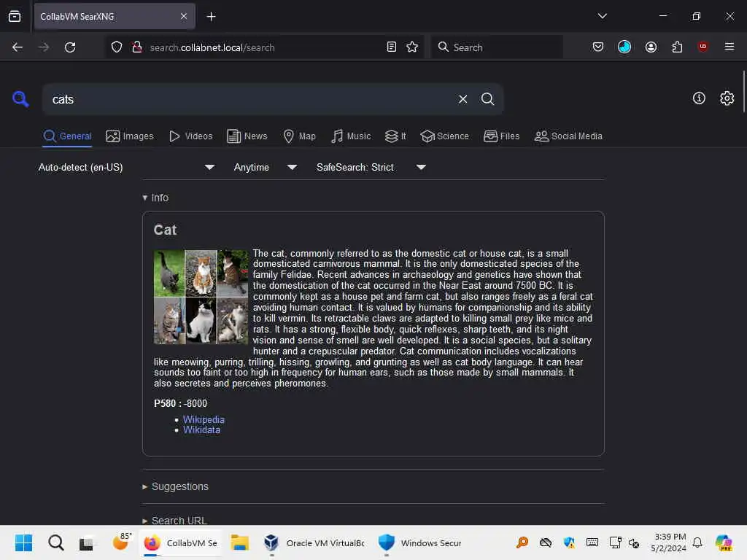Click the SearXNG logo magnifier icon
The width and height of the screenshot is (747, 560).
click(20, 99)
